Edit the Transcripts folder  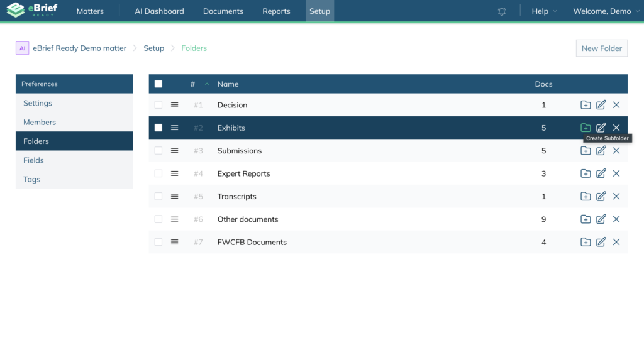(601, 196)
